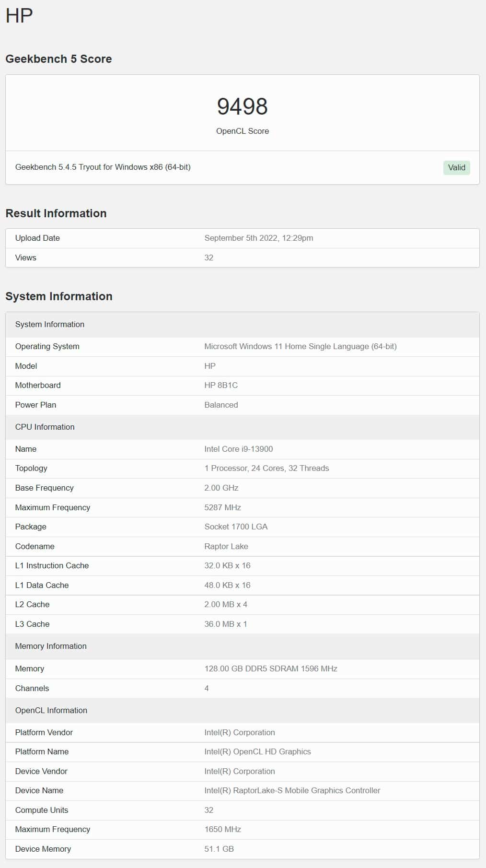Click the L3 Cache 36.0 MB value
Screen dimensions: 486x868
226,624
